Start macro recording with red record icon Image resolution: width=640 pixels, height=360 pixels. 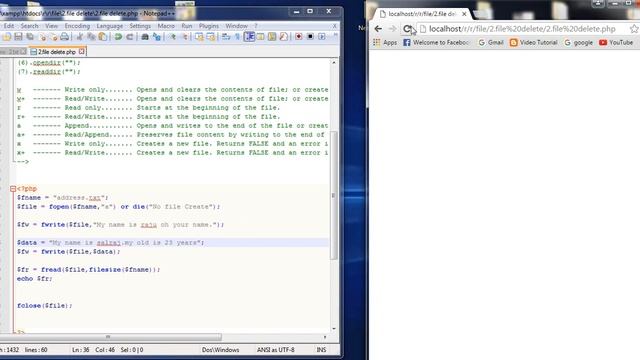[x=298, y=37]
